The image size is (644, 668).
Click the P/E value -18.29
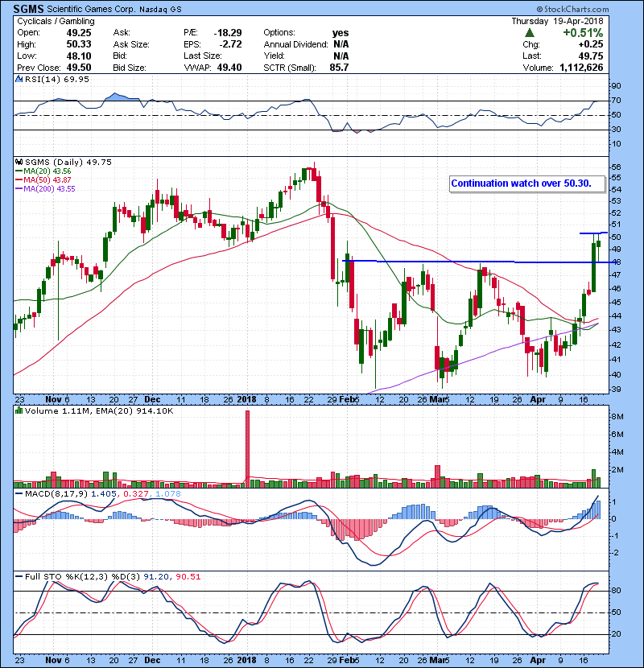click(228, 33)
